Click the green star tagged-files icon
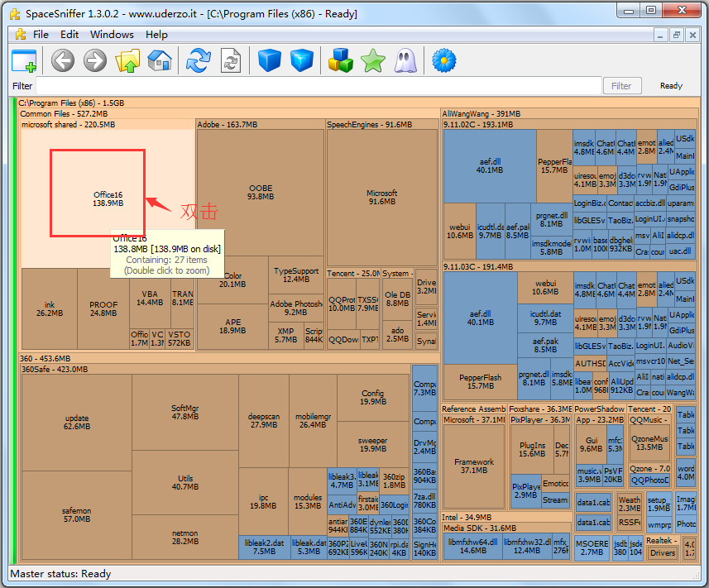The width and height of the screenshot is (709, 588). (373, 60)
